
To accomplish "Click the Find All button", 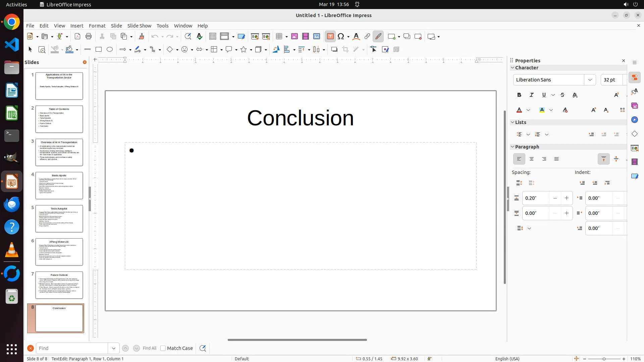I will point(150,348).
